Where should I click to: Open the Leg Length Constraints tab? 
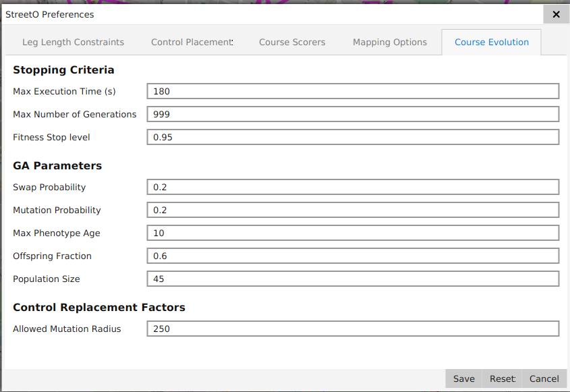pyautogui.click(x=73, y=42)
